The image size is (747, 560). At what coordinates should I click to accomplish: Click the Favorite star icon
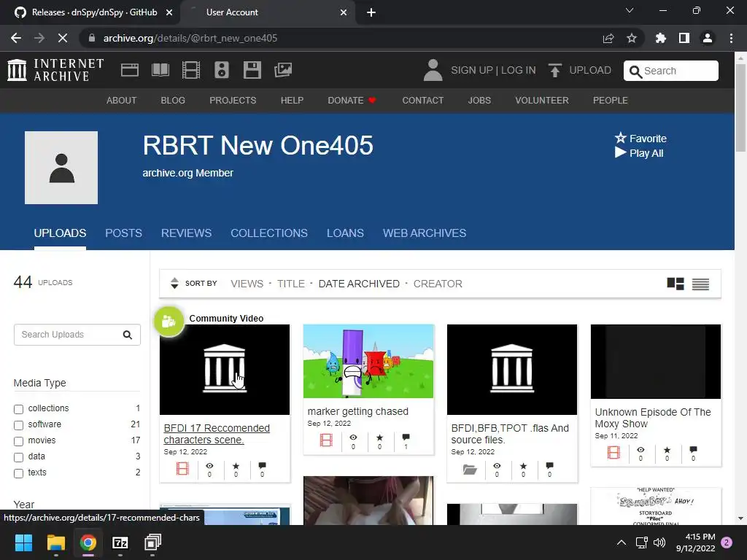coord(620,138)
